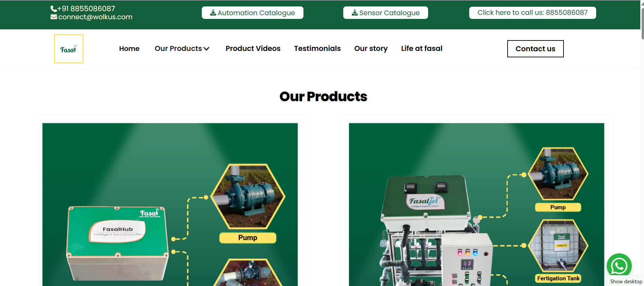Screen dimensions: 644x286
Task: Click the call us 8855086087 button
Action: (533, 13)
